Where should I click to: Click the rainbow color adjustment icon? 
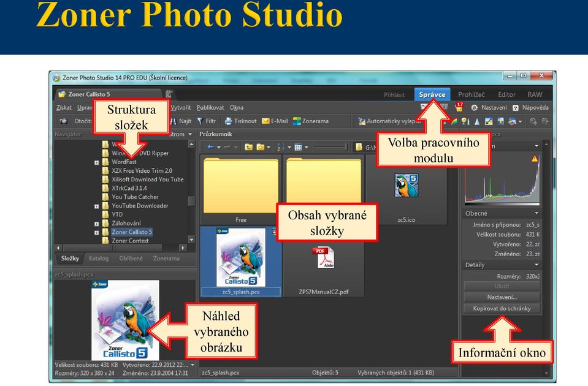click(x=454, y=121)
